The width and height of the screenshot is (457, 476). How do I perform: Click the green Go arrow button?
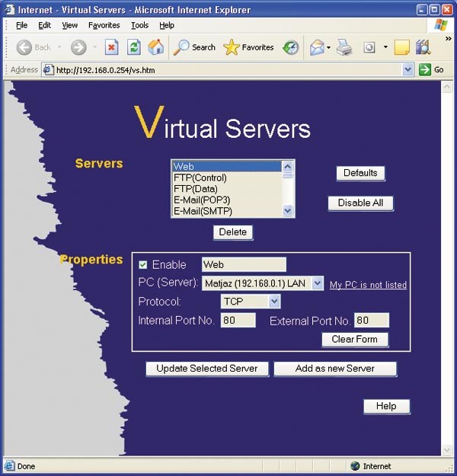click(x=425, y=70)
